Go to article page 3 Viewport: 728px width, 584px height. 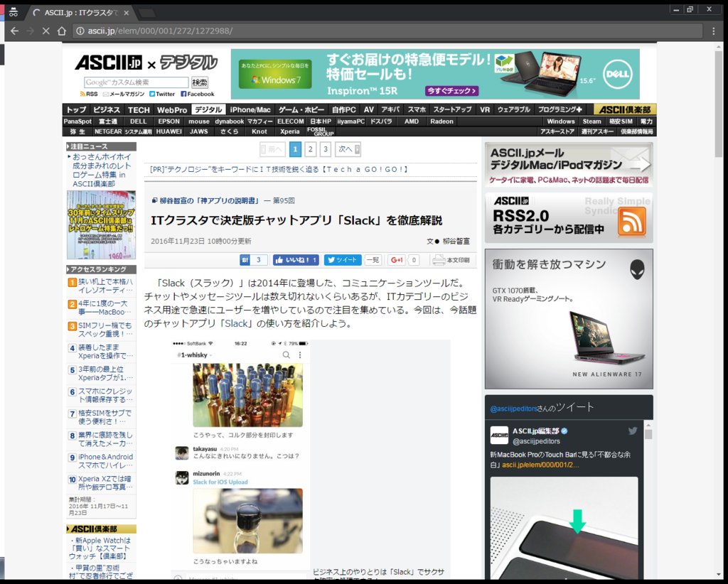tap(326, 149)
